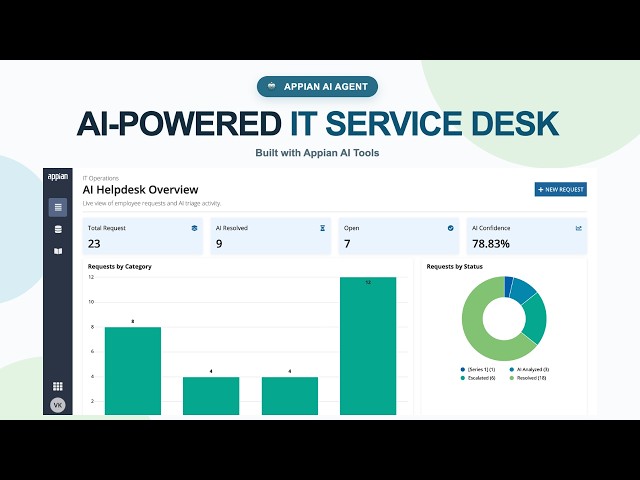Screen dimensions: 640x480
Task: Click the IT Operations breadcrumb
Action: click(x=101, y=178)
